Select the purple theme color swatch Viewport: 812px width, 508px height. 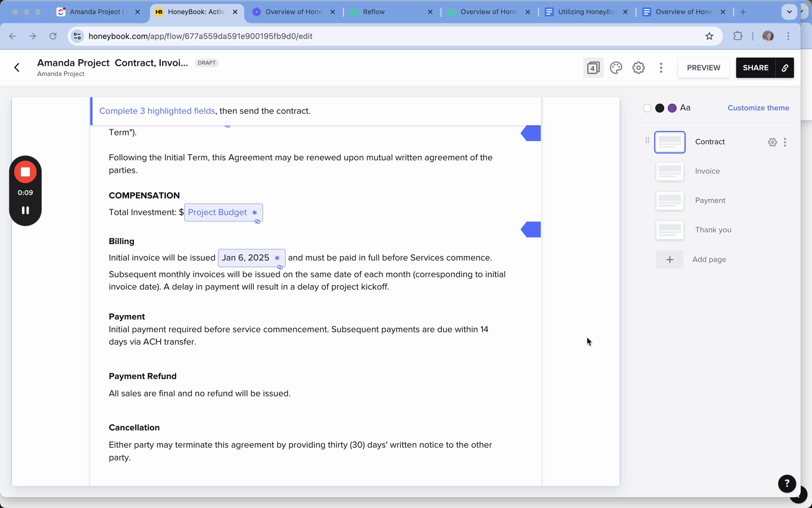click(x=672, y=108)
